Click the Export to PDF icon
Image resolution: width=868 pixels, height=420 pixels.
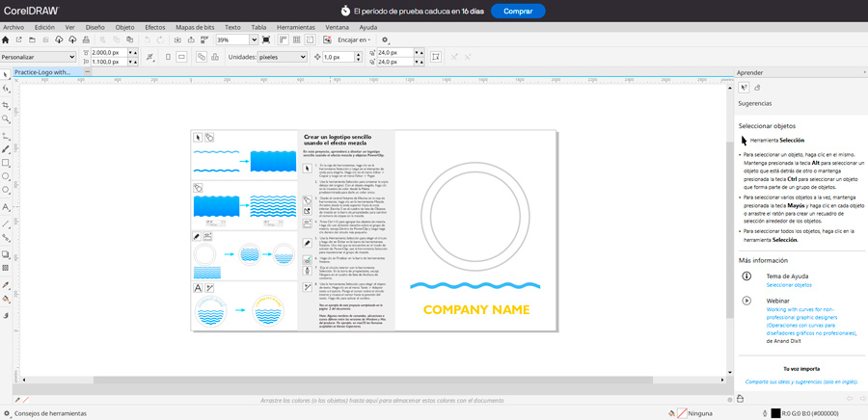[203, 40]
